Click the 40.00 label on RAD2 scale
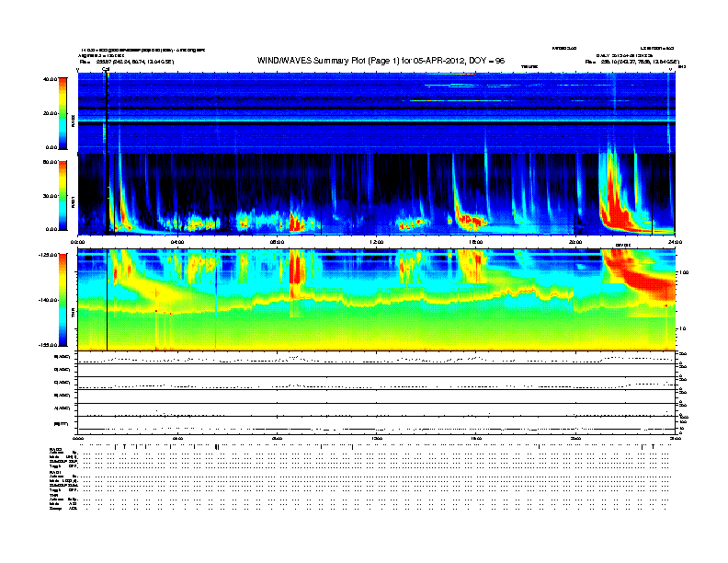This screenshot has height=563, width=728. 51,79
